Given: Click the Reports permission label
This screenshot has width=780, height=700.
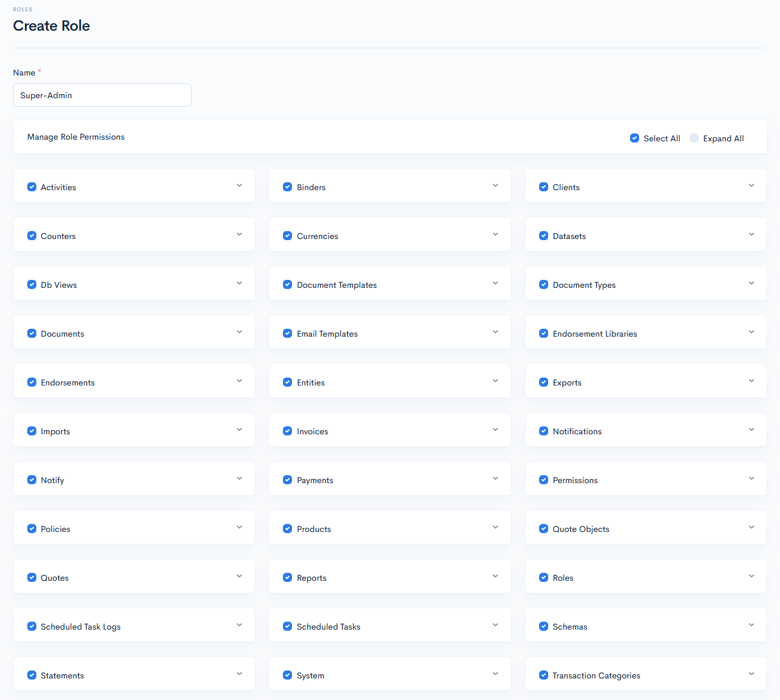Looking at the screenshot, I should pyautogui.click(x=311, y=578).
